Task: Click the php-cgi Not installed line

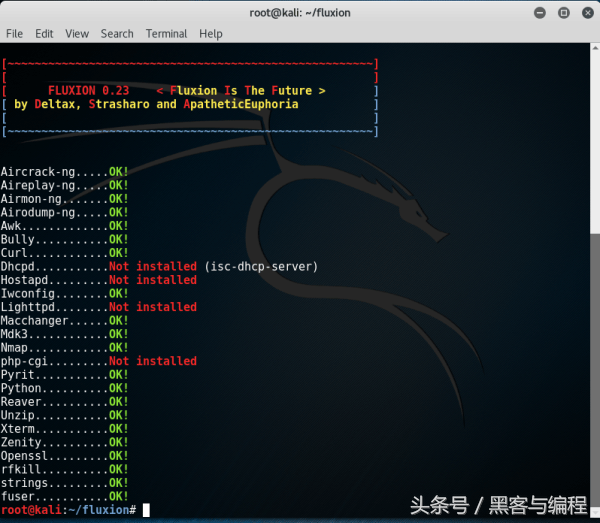Action: click(99, 361)
